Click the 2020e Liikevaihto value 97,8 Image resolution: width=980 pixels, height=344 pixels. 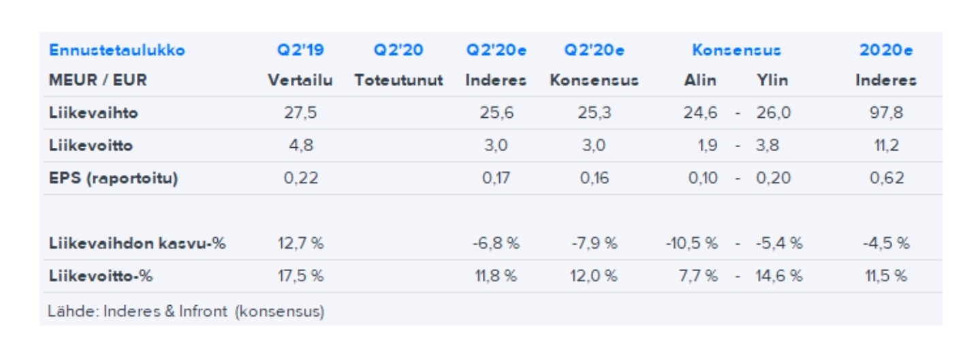[x=886, y=113]
